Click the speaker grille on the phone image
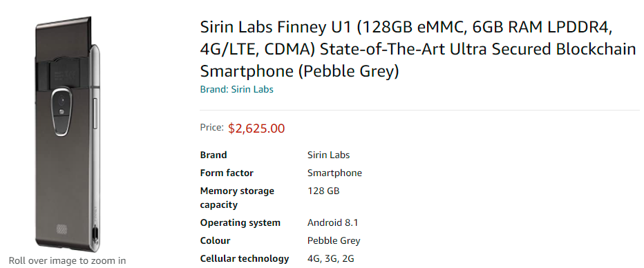Image resolution: width=644 pixels, height=268 pixels. [61, 228]
